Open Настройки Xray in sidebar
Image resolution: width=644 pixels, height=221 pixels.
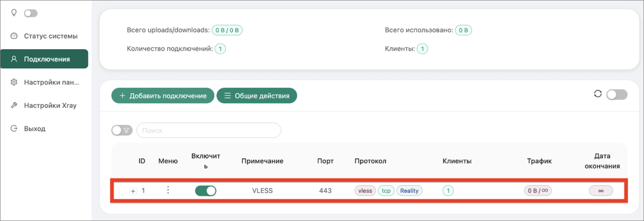[44, 105]
